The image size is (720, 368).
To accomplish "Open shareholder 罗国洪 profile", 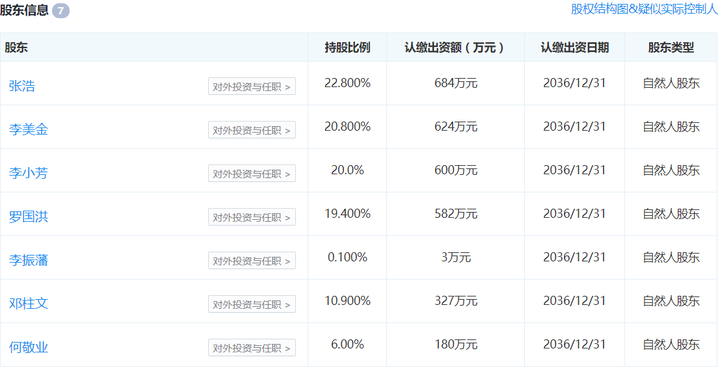I will tap(28, 216).
